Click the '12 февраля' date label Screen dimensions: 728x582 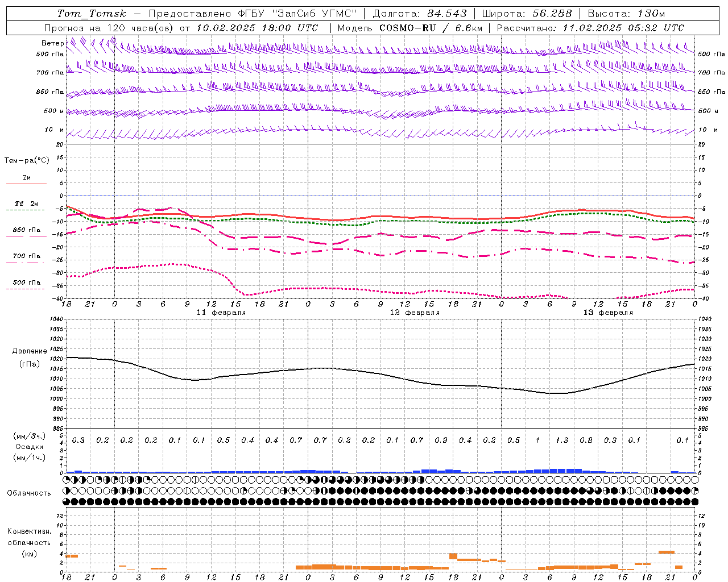(x=415, y=313)
